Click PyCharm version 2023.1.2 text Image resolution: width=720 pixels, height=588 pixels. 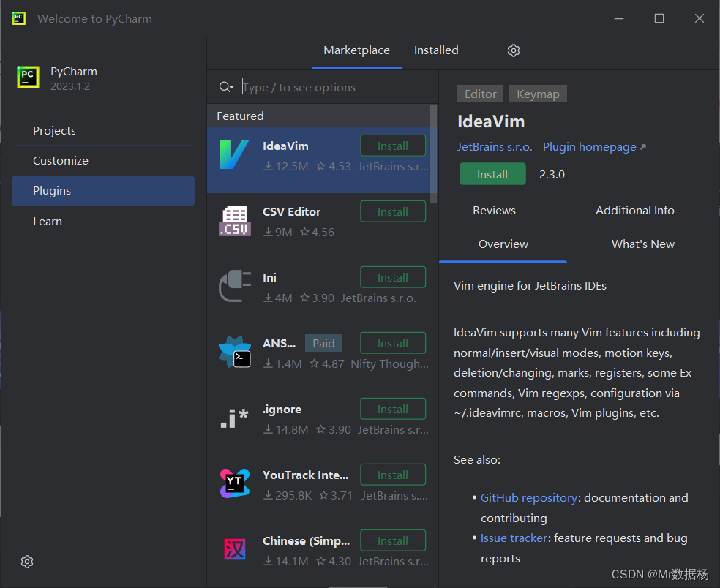[70, 86]
